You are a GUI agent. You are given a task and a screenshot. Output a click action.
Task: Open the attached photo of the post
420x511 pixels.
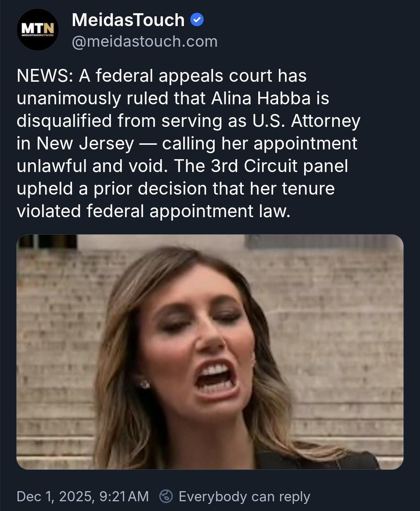click(x=210, y=351)
